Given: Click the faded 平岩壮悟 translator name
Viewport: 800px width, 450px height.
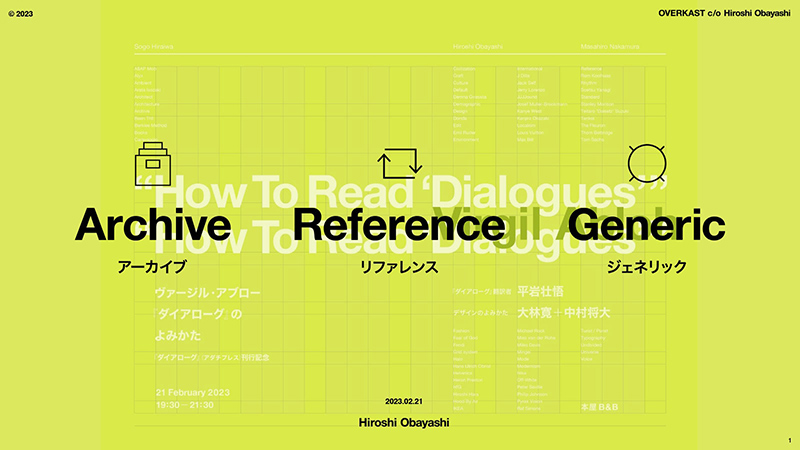Looking at the screenshot, I should coord(540,291).
